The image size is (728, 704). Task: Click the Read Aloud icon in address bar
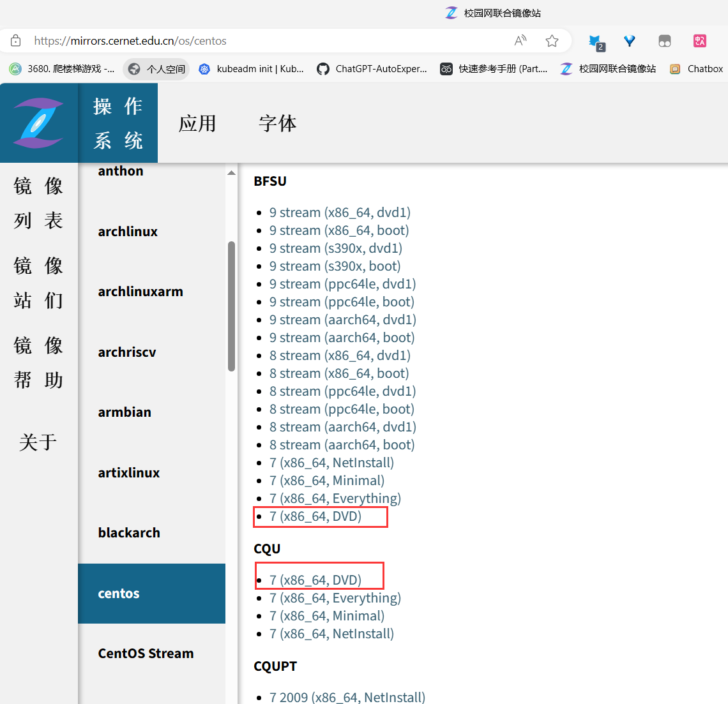pos(520,41)
